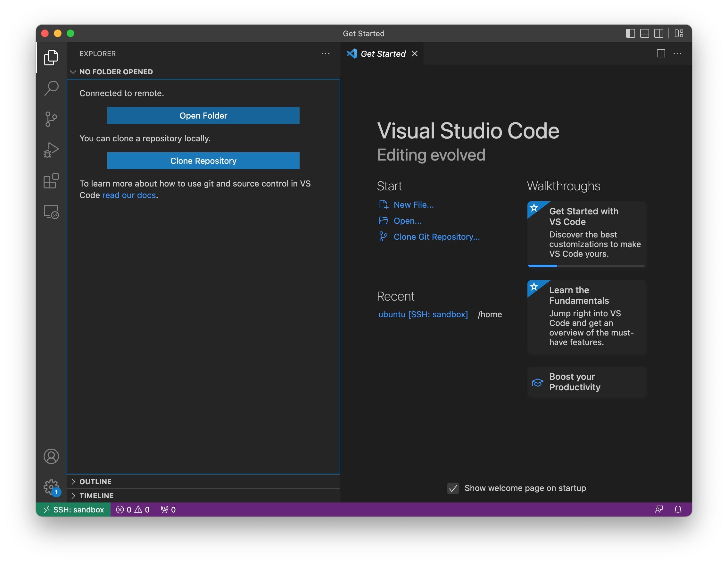
Task: Follow the read our docs link
Action: tap(129, 195)
